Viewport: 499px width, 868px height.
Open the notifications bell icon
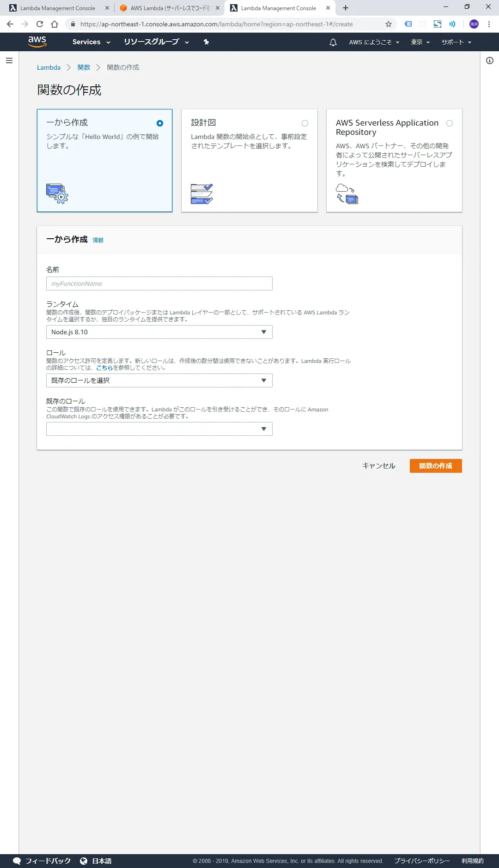tap(333, 42)
